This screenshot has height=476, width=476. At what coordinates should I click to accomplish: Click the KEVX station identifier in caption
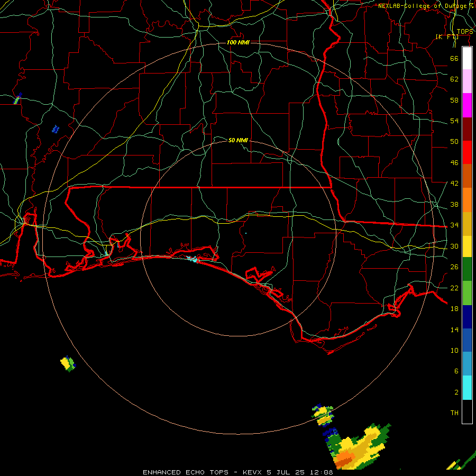pyautogui.click(x=252, y=472)
